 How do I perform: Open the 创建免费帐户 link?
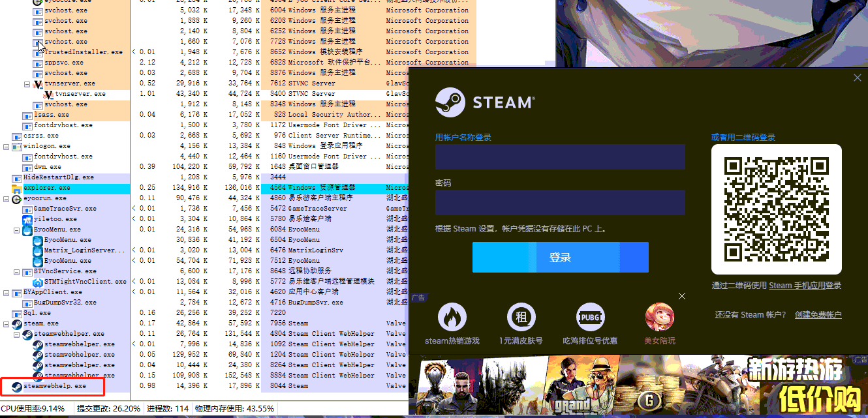[818, 315]
